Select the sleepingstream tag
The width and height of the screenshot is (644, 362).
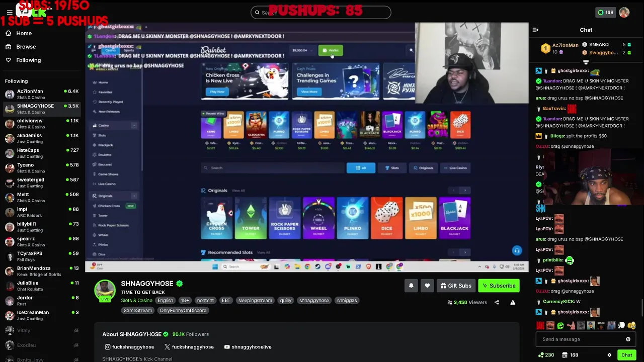pos(255,300)
